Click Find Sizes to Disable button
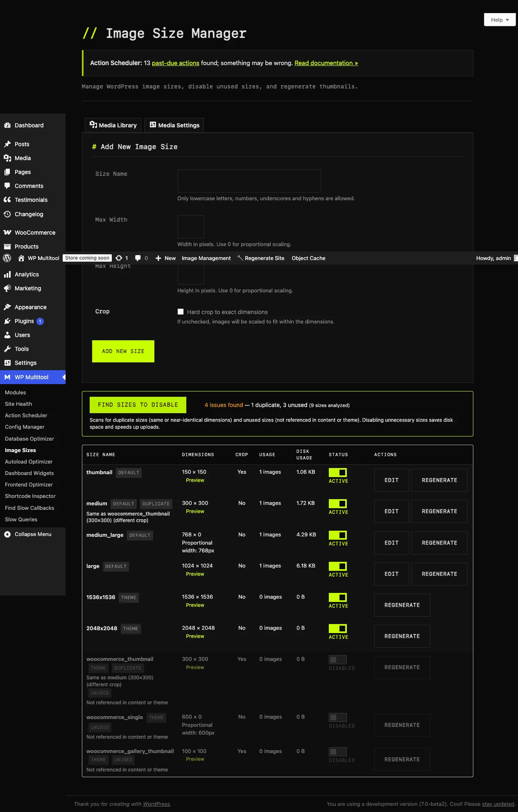This screenshot has height=812, width=518. [138, 405]
